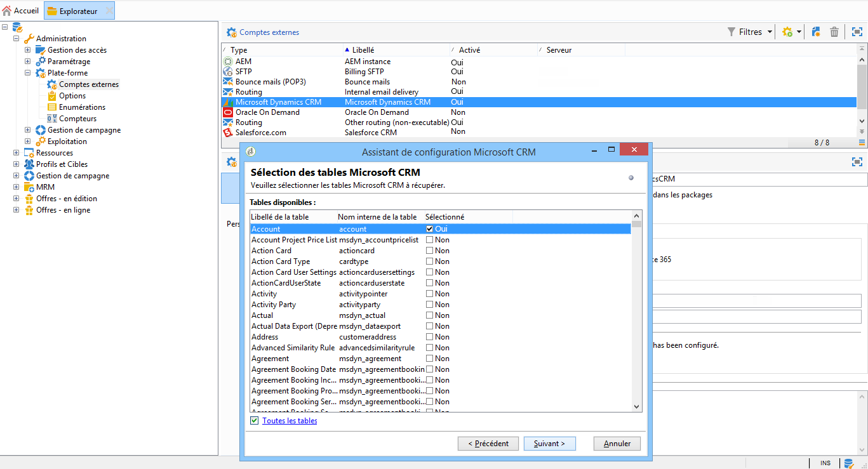Screen dimensions: 868x469
Task: Click the Plate-forme gear icon
Action: (x=40, y=73)
